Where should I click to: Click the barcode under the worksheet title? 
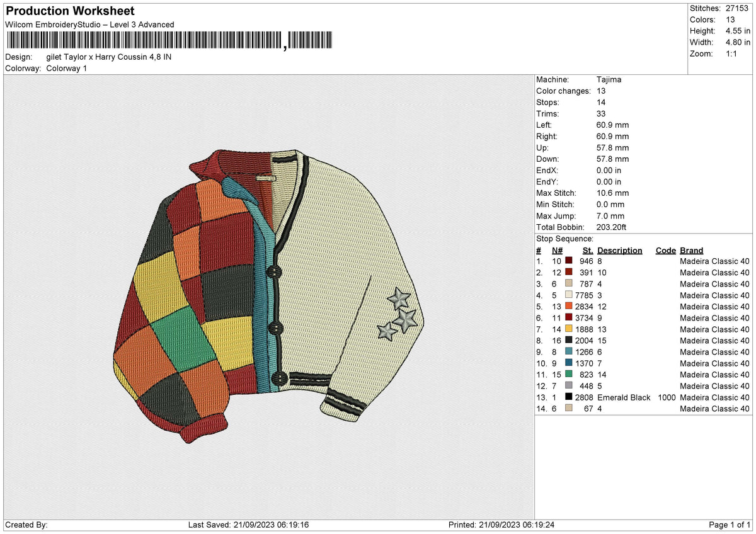tap(169, 42)
